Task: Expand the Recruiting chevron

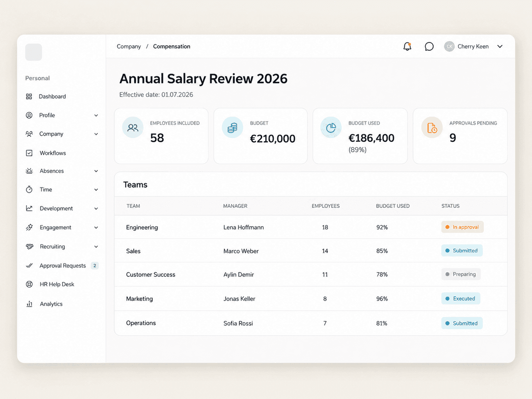Action: pos(96,247)
